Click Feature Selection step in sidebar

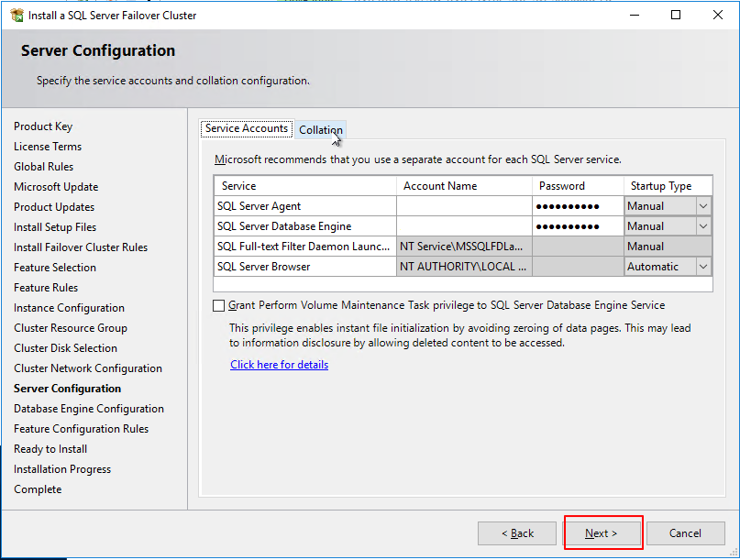point(55,268)
